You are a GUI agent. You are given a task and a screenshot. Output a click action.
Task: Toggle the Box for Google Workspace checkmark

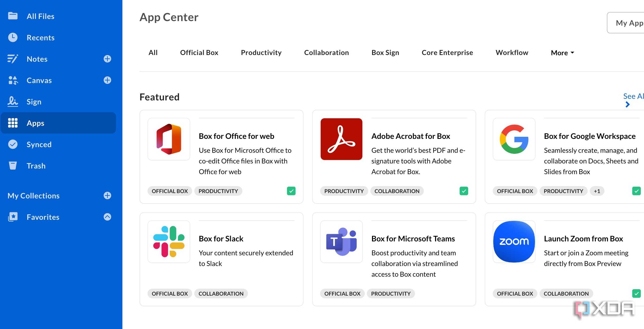pos(637,191)
